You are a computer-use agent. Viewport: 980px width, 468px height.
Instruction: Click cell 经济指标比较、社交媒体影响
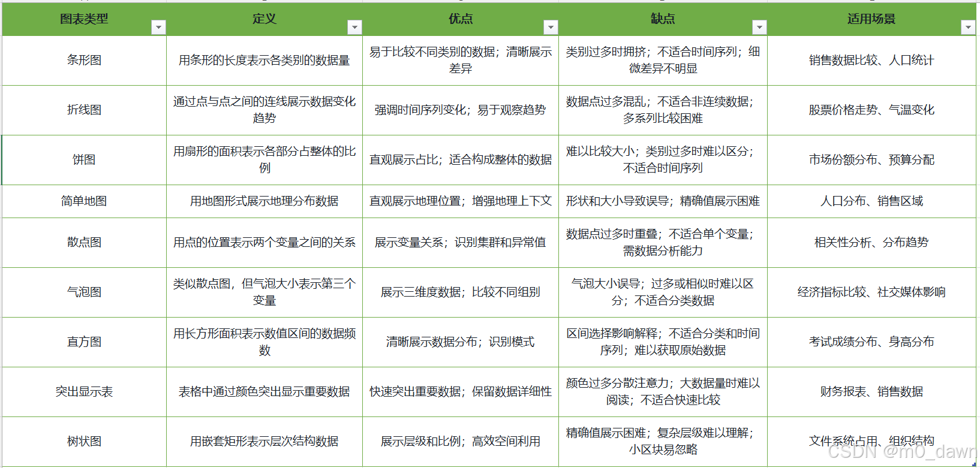pos(871,292)
